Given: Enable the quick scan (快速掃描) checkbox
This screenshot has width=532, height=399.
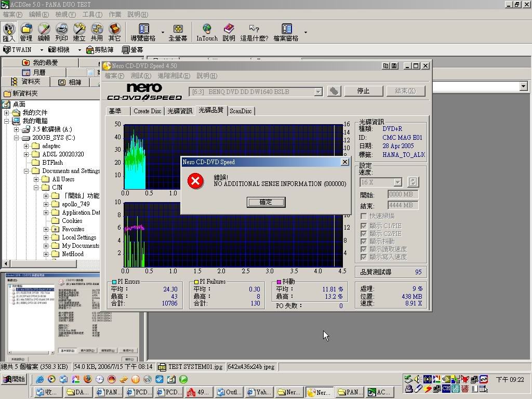Looking at the screenshot, I should (364, 216).
